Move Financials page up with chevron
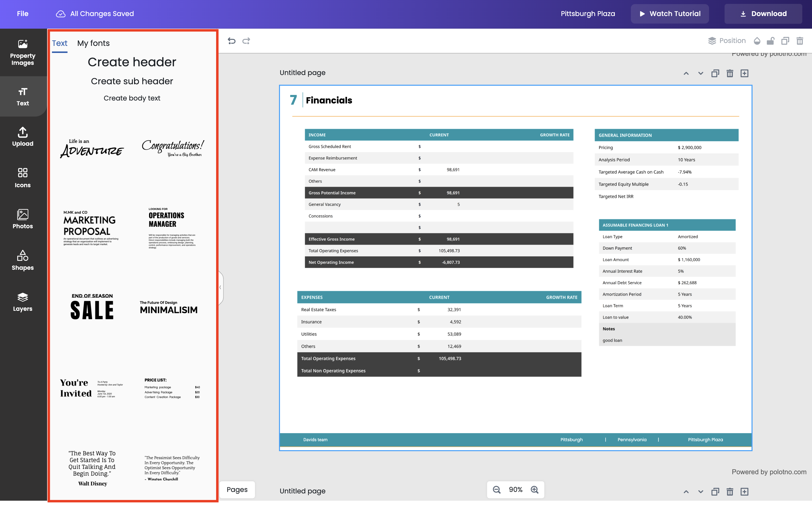The image size is (812, 507). pos(686,73)
